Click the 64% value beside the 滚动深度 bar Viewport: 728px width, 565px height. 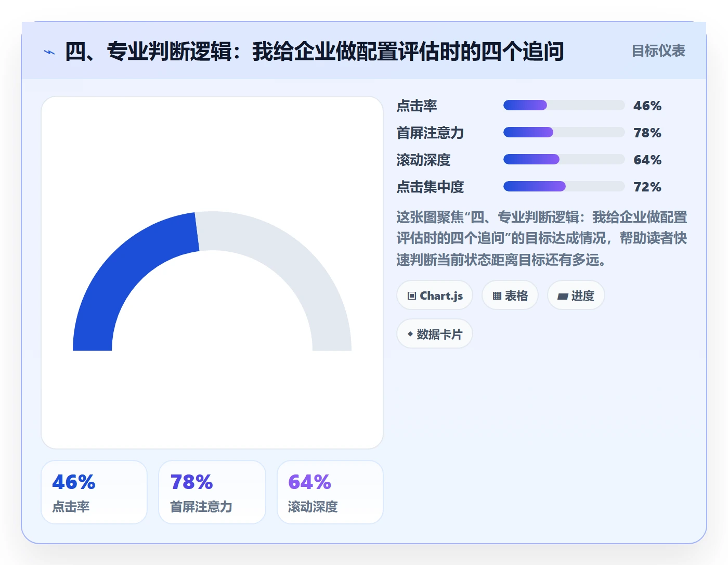tap(647, 160)
